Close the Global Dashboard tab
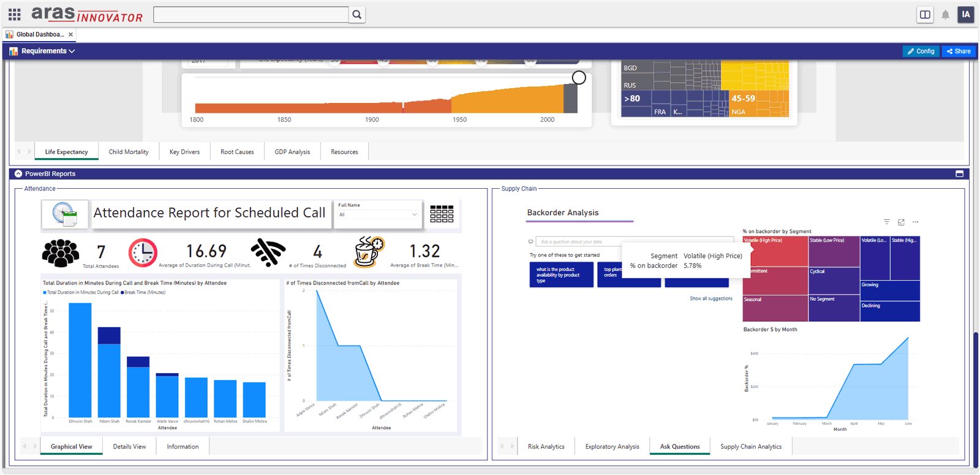 [70, 34]
